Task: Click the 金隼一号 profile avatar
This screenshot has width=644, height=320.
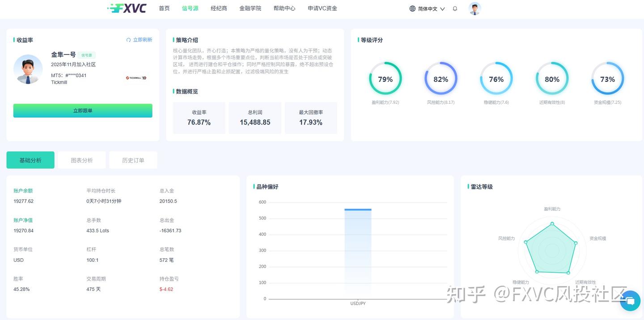Action: 28,69
